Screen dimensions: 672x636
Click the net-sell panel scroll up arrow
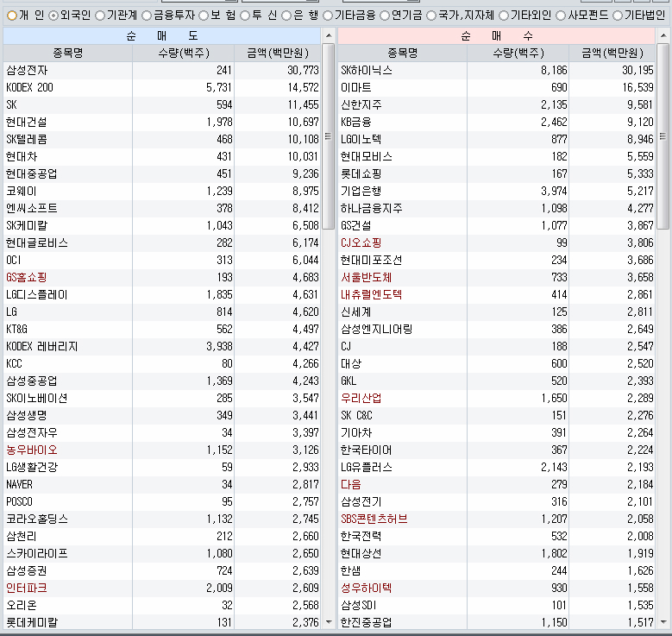point(329,35)
